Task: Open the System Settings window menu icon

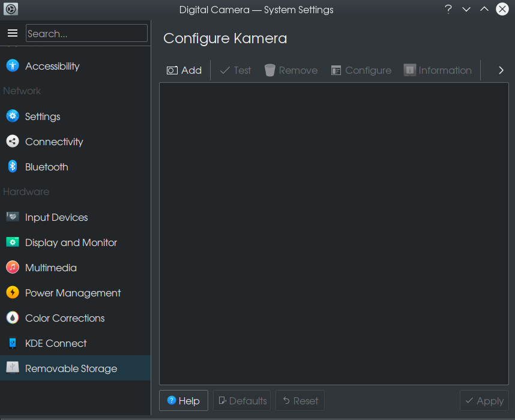Action: click(x=11, y=9)
